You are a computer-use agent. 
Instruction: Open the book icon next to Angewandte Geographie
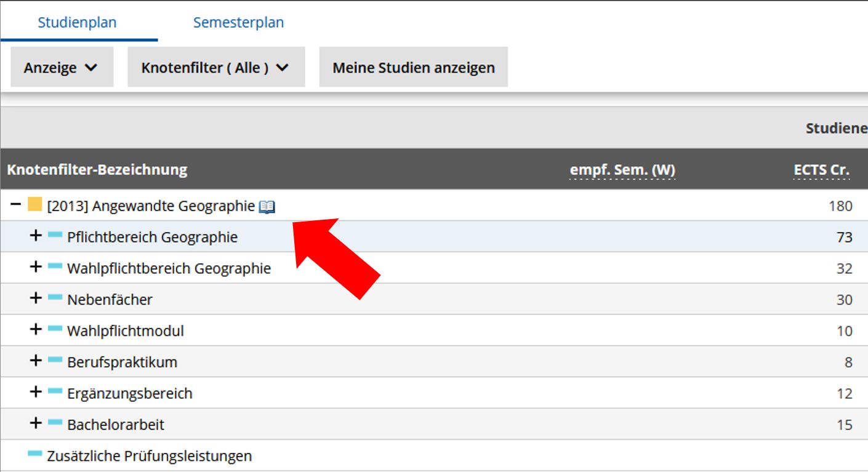coord(267,207)
